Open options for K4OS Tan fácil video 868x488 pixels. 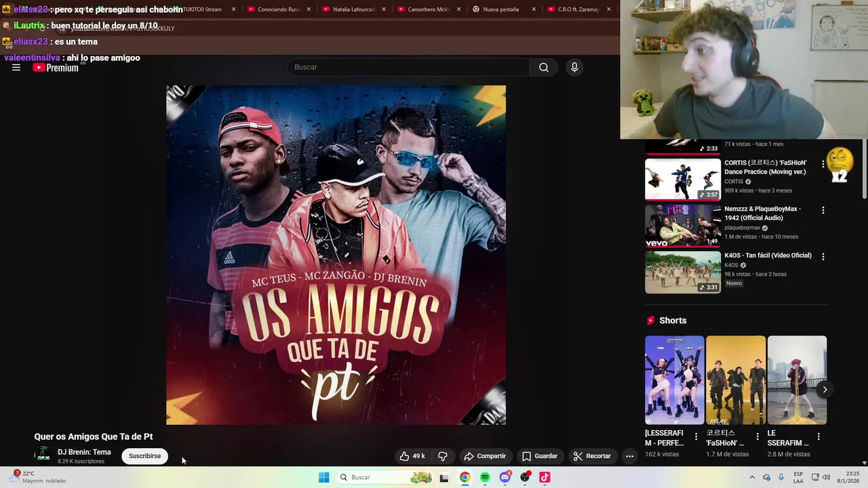pyautogui.click(x=823, y=257)
